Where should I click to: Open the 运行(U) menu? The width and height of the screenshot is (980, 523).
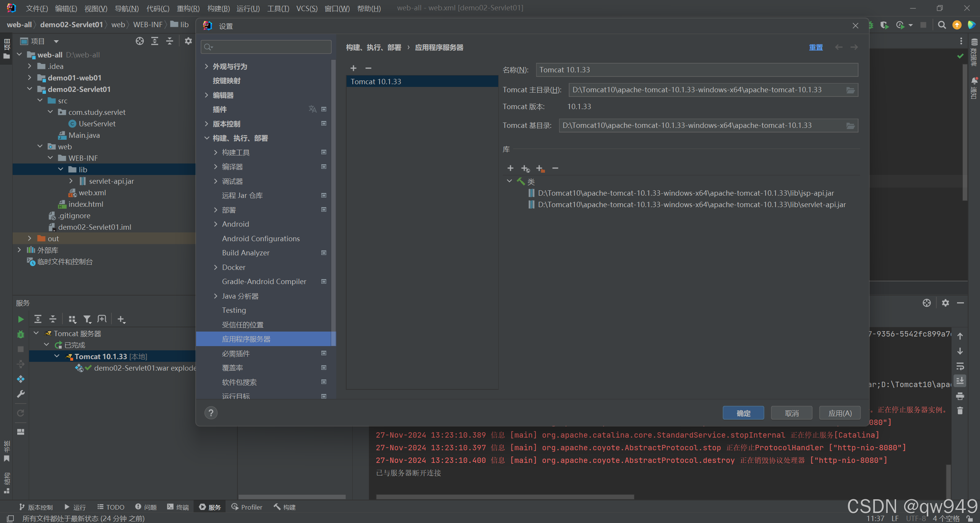(248, 8)
